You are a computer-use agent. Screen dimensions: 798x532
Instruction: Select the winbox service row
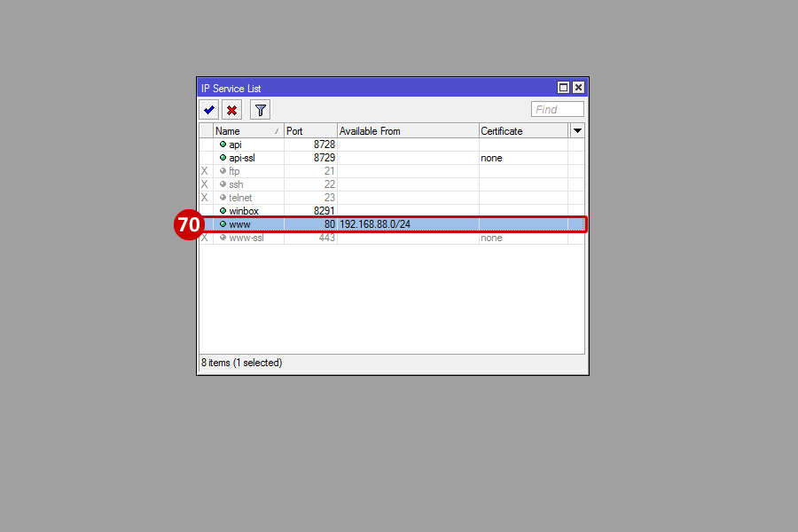click(x=391, y=211)
